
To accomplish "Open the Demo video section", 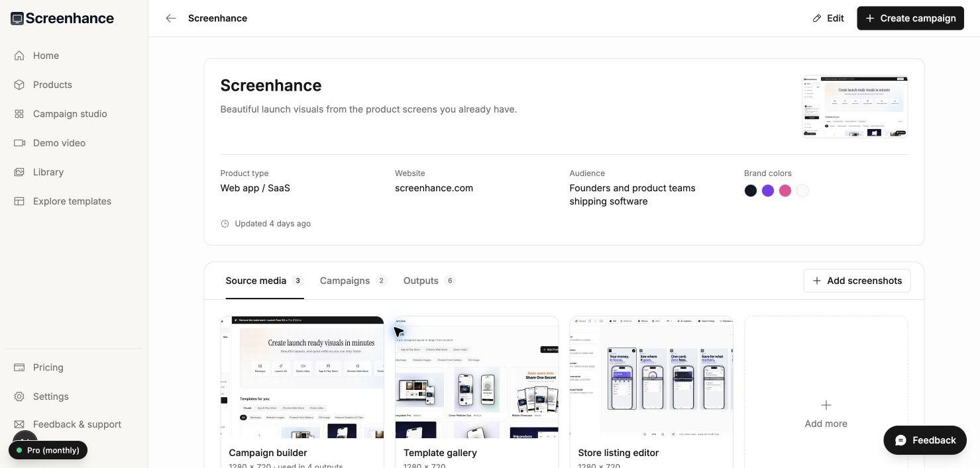I will [x=74, y=143].
